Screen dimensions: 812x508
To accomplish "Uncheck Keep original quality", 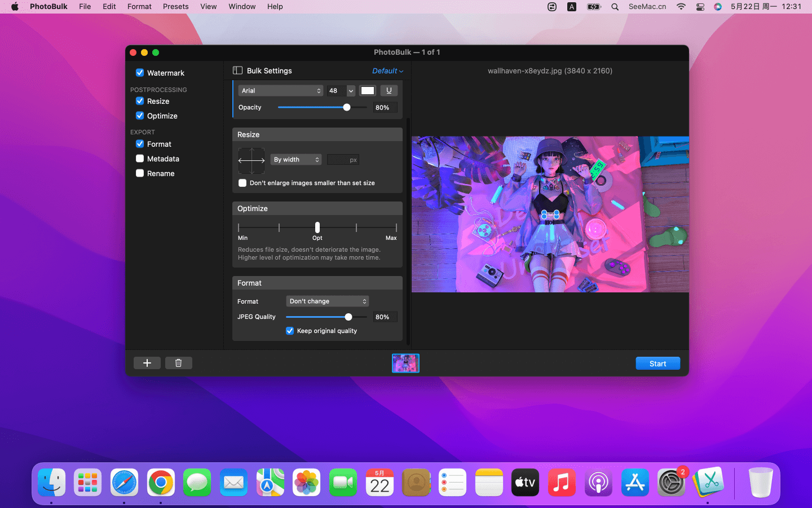I will coord(290,331).
